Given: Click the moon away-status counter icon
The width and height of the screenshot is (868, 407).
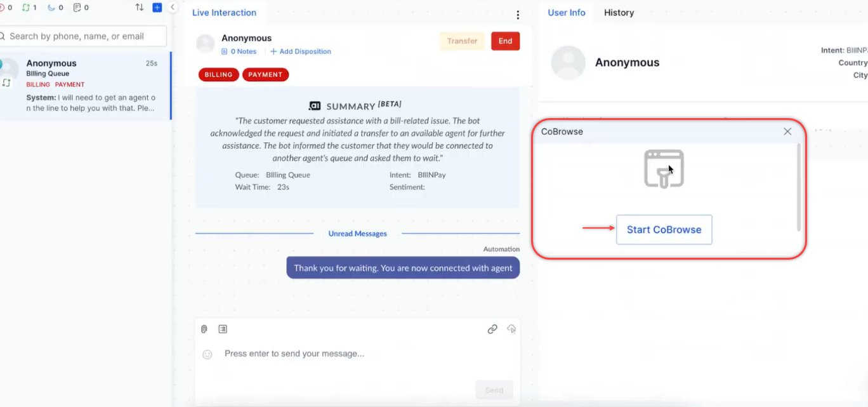Looking at the screenshot, I should [x=51, y=8].
